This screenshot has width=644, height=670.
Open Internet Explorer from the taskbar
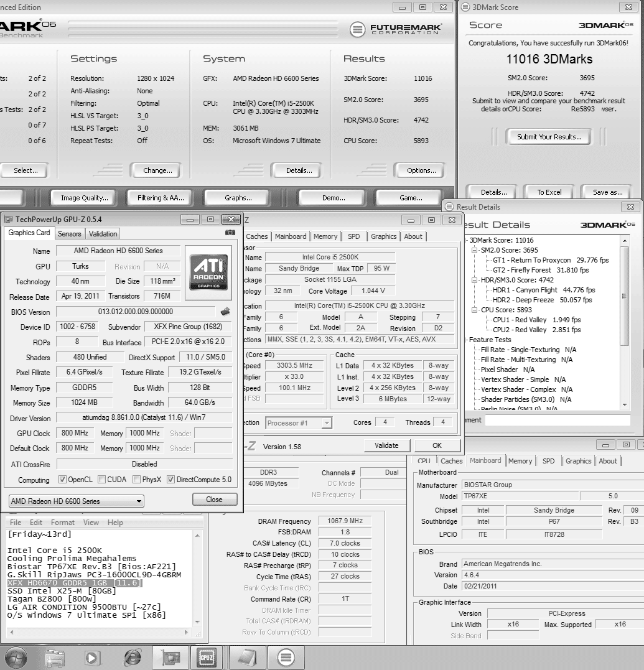(132, 658)
